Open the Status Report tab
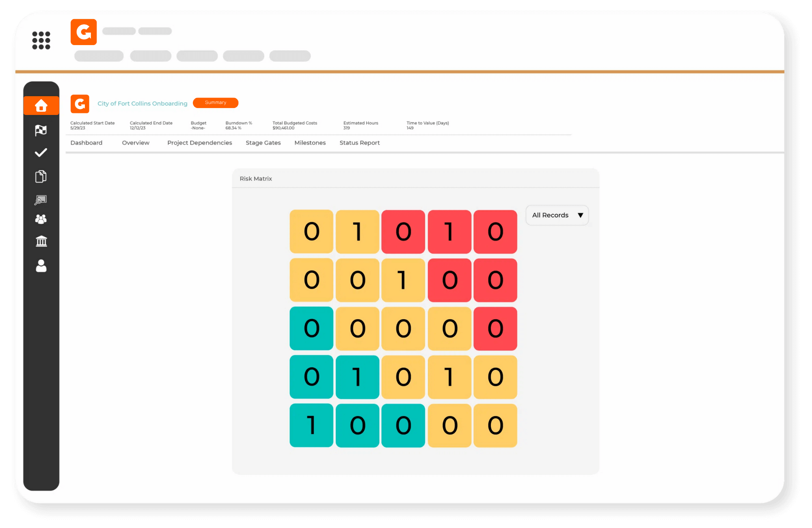The width and height of the screenshot is (812, 528). click(360, 143)
